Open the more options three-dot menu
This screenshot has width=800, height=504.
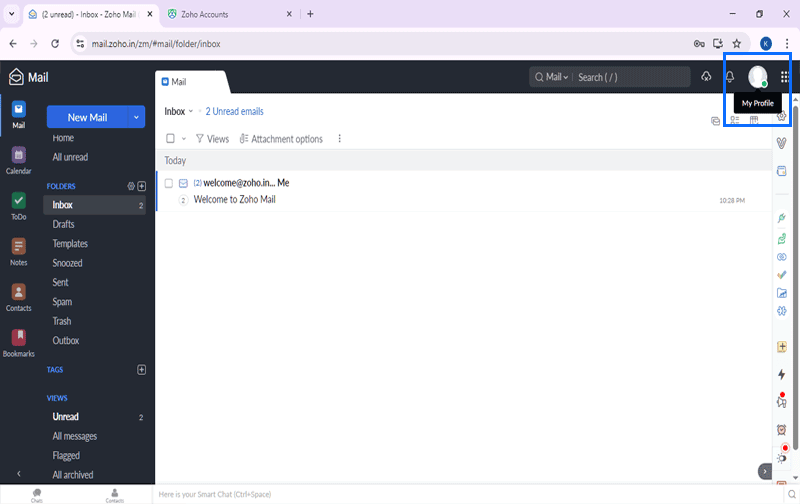point(339,139)
